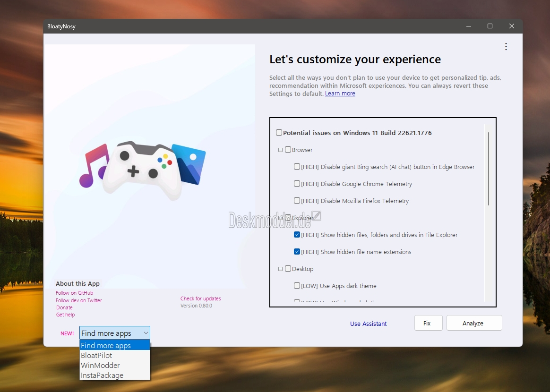Click the Fix button

click(x=428, y=323)
